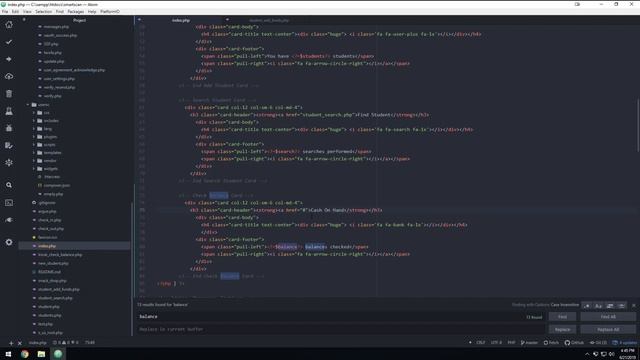Click the Fetch icon in status bar
This screenshot has width=640, height=360.
[551, 342]
